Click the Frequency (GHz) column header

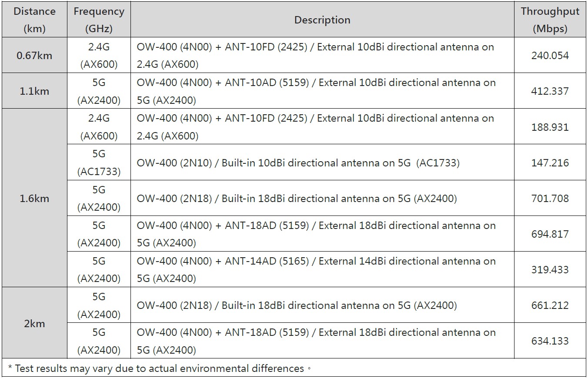click(99, 20)
